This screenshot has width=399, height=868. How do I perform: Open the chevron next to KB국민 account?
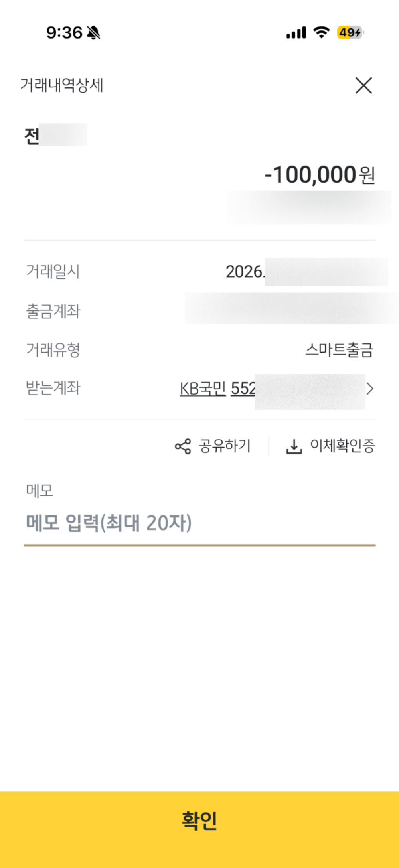pos(370,389)
